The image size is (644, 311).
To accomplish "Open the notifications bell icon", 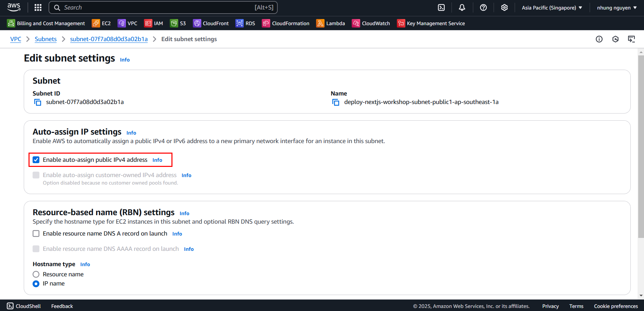I will 462,7.
